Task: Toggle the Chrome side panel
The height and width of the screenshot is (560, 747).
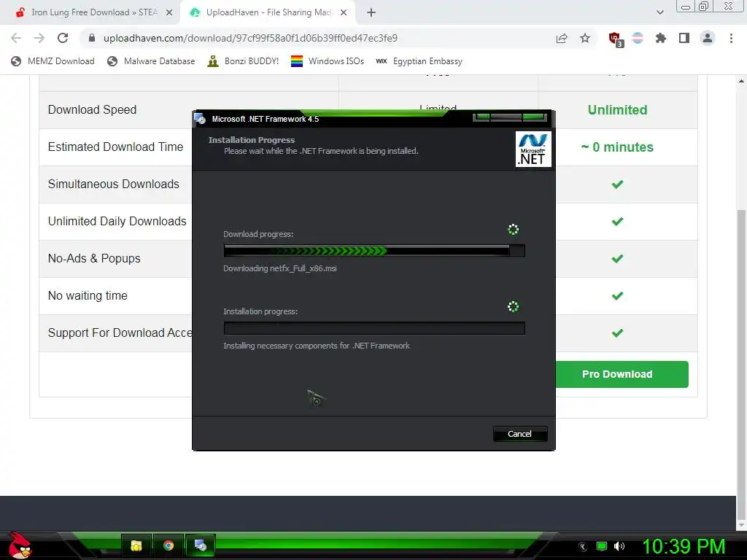Action: tap(684, 38)
